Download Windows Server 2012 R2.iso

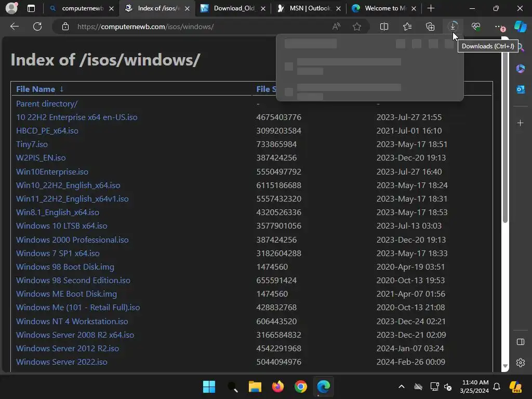pos(68,348)
